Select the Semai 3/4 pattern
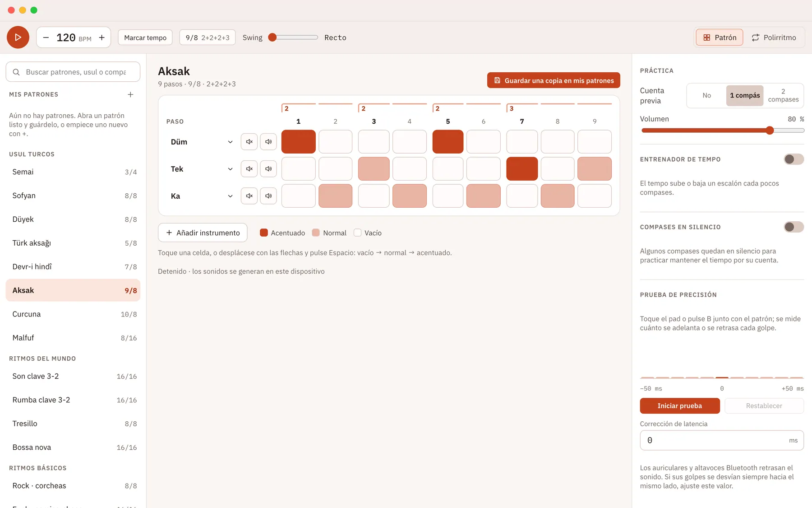The height and width of the screenshot is (508, 812). [x=73, y=172]
